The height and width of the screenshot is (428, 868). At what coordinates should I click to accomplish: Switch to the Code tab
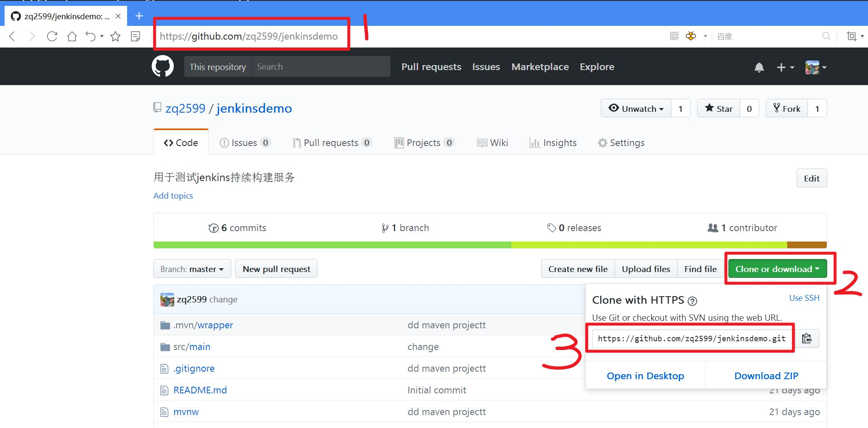181,143
